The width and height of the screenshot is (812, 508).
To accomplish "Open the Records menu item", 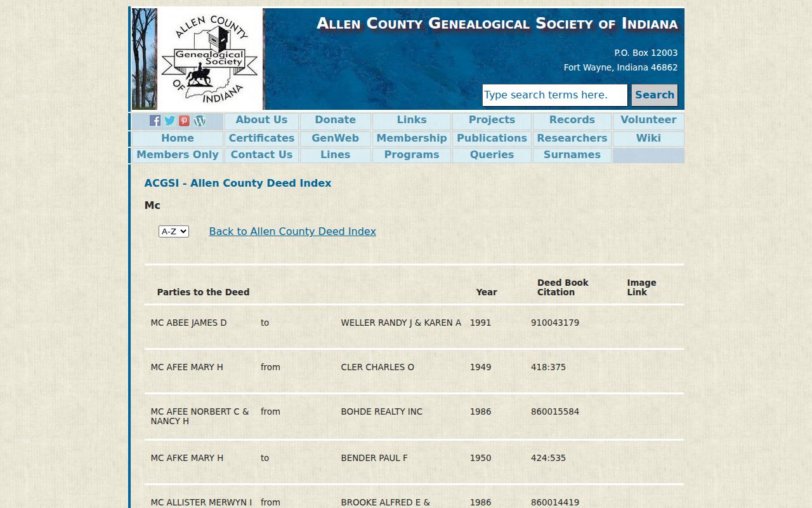I will pyautogui.click(x=572, y=120).
